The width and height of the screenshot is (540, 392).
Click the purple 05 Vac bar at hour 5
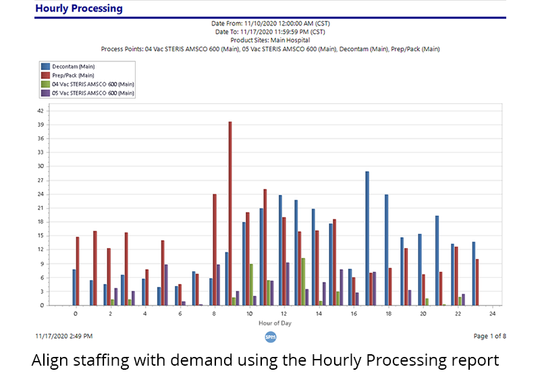166,285
